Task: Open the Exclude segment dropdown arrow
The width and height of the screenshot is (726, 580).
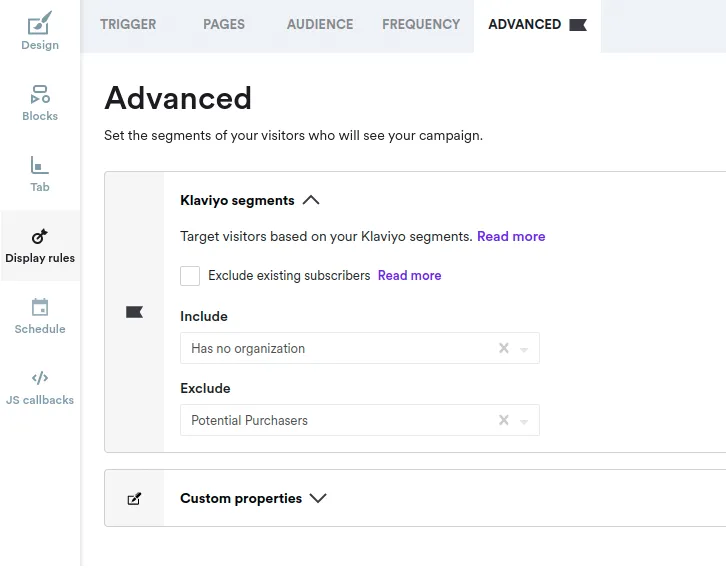Action: [524, 421]
